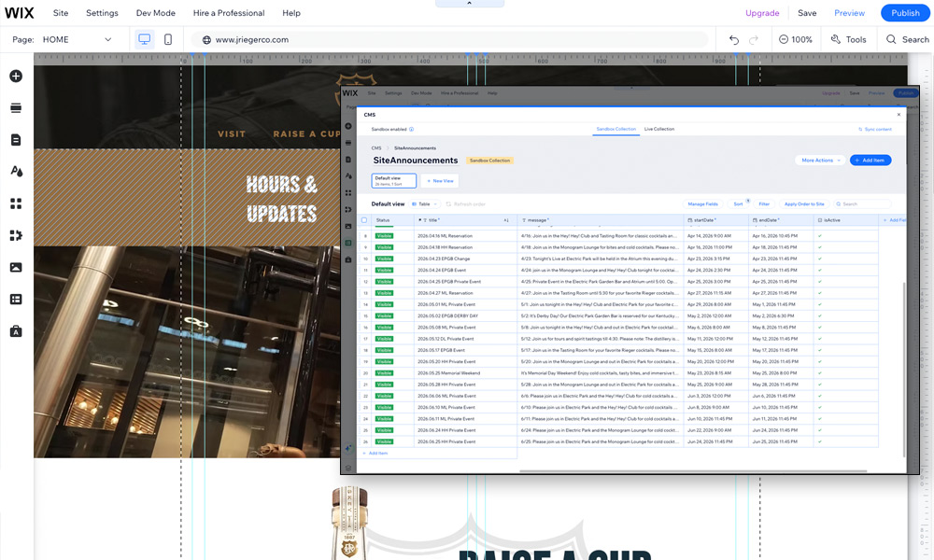
Task: Open the Add Apps grid icon in left sidebar
Action: (x=16, y=203)
